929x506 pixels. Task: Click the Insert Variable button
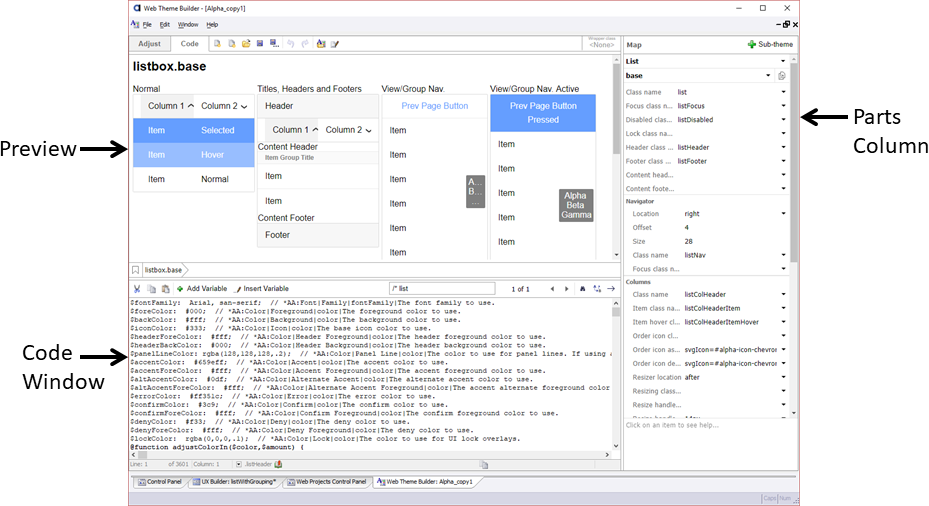coord(262,289)
